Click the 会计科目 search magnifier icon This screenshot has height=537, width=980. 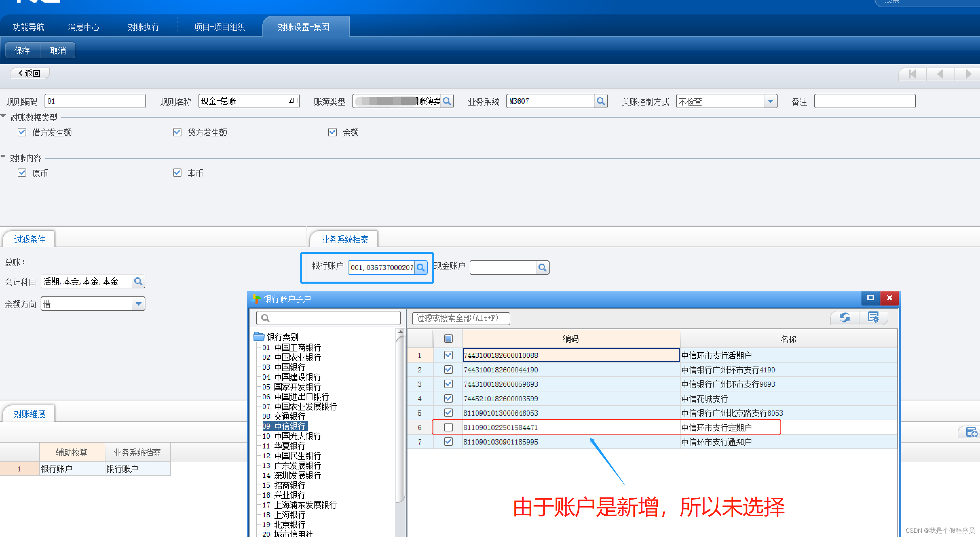[x=139, y=281]
